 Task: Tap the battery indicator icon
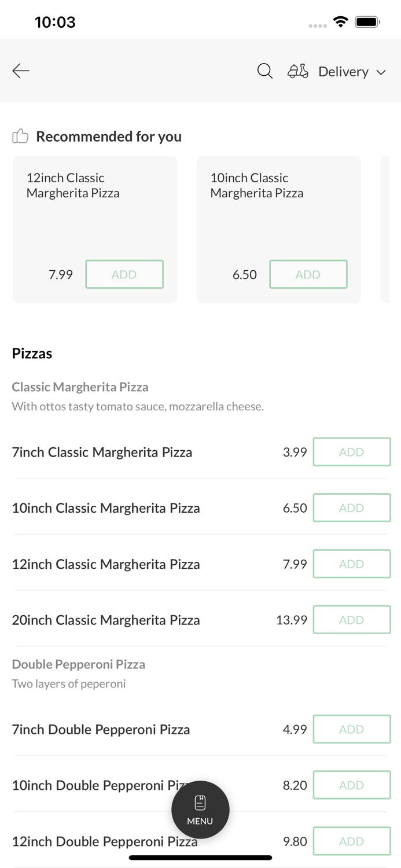coord(367,21)
